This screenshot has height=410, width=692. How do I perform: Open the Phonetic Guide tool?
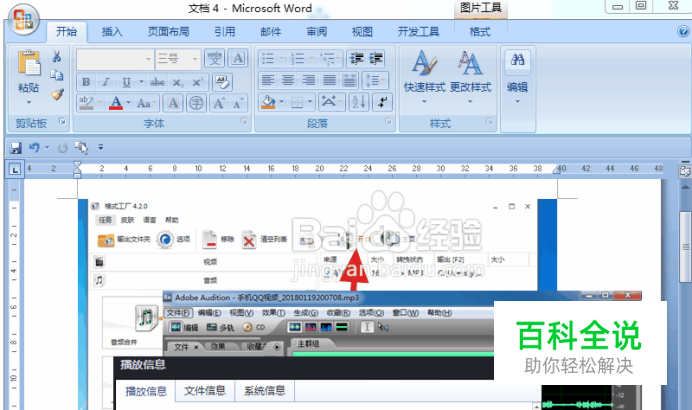[214, 58]
